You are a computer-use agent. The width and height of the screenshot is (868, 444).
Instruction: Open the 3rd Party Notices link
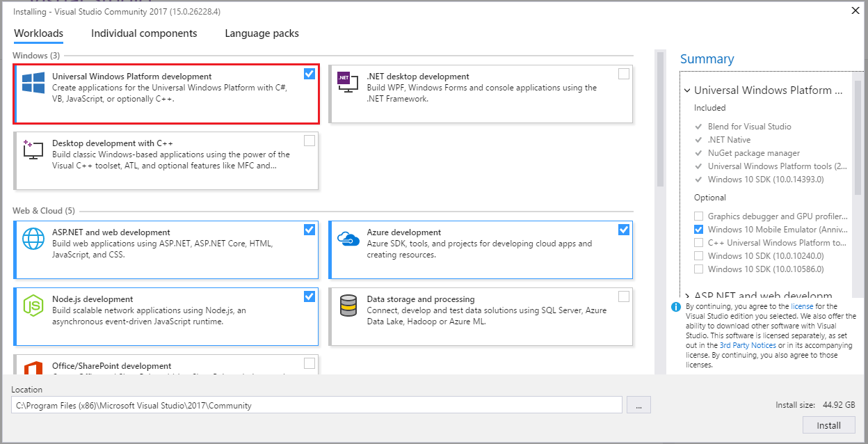coord(748,345)
